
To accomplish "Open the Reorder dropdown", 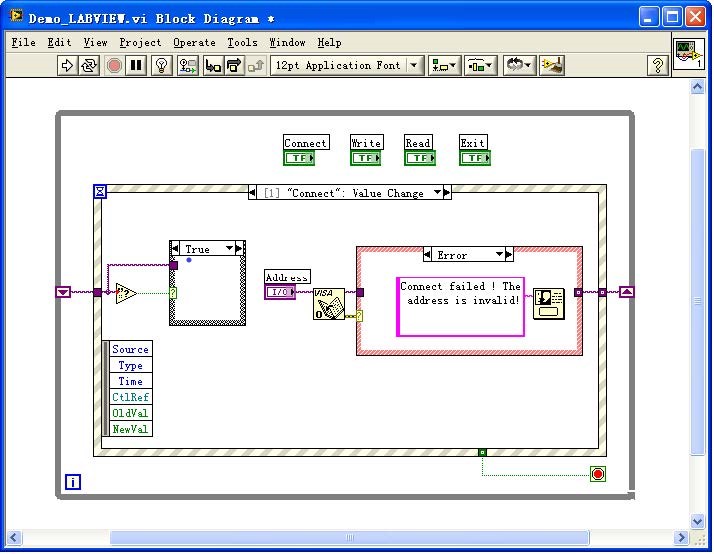I will click(x=519, y=66).
